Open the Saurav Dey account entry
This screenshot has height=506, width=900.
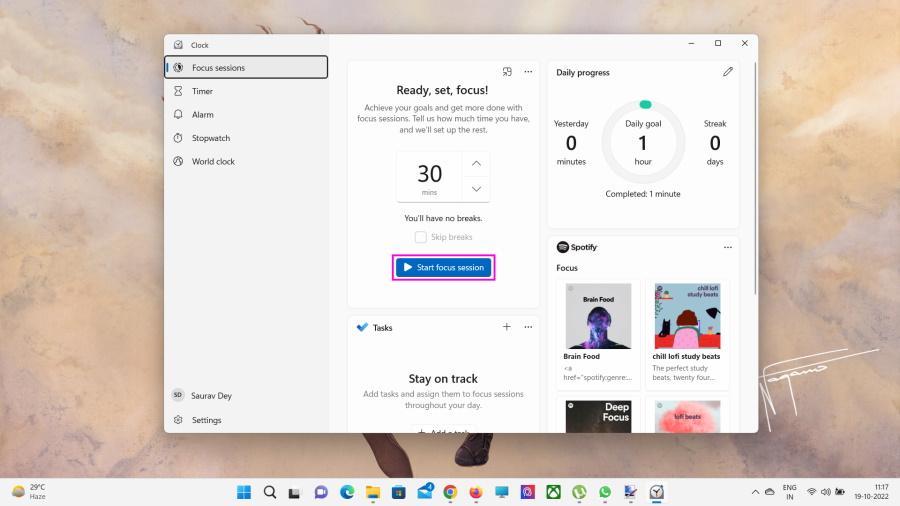coord(210,395)
